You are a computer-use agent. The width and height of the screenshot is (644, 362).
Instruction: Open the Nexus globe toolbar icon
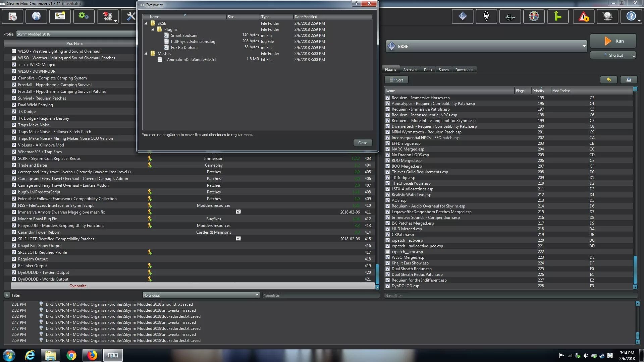[x=36, y=16]
